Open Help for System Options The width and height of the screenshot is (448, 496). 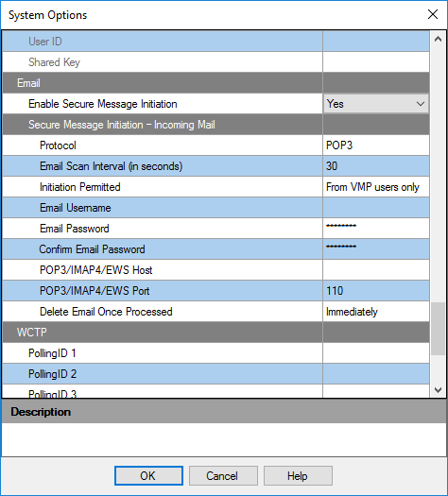coord(298,476)
